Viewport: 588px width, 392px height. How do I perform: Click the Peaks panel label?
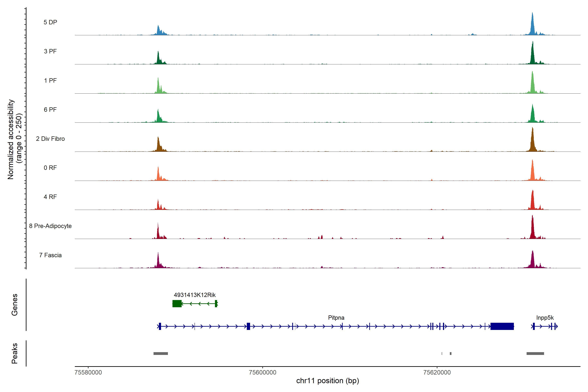coord(15,353)
